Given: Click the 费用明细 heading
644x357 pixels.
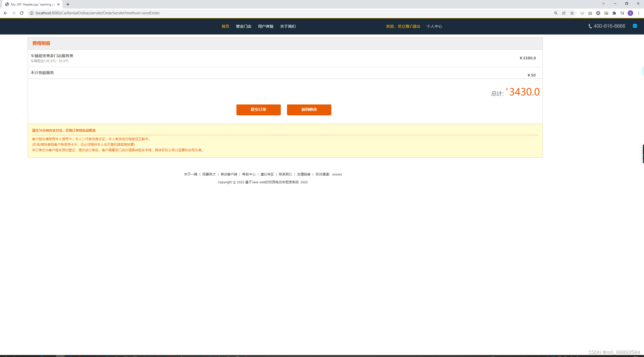Looking at the screenshot, I should (41, 43).
